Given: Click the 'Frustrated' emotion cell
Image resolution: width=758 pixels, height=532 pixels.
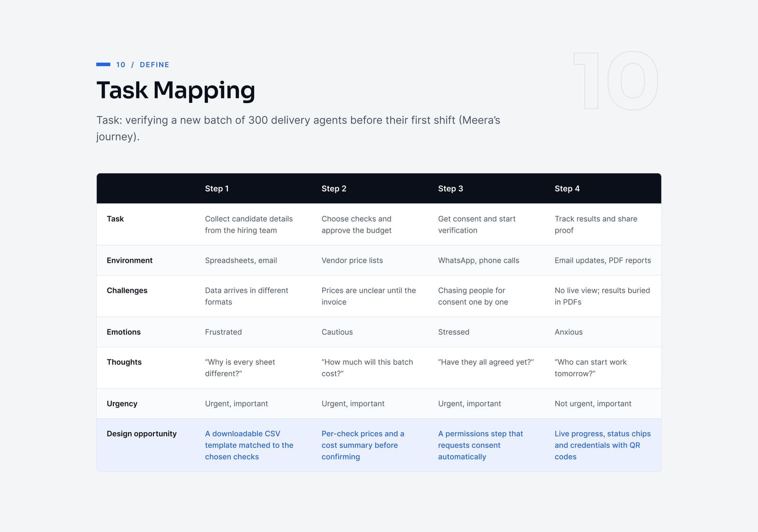Looking at the screenshot, I should coord(223,332).
